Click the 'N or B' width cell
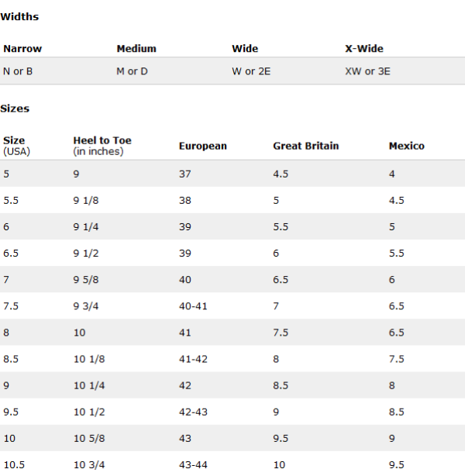Screen dimensions: 465x476 [18, 71]
